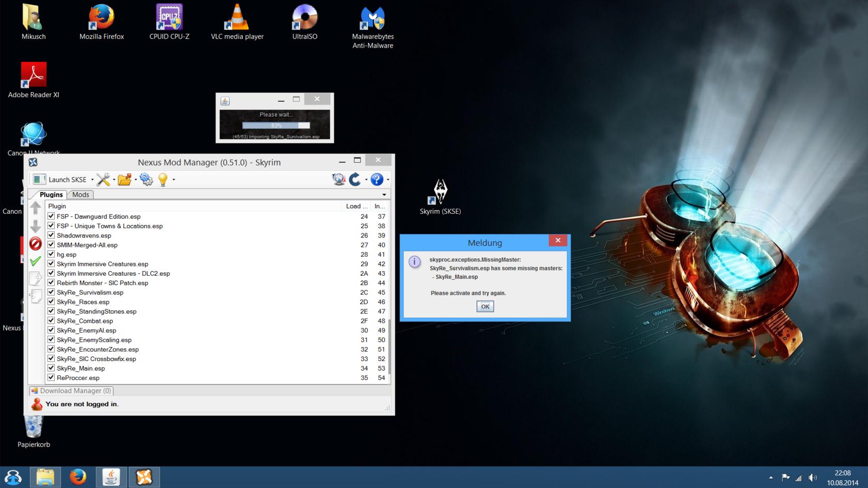Click the blue help question mark icon

(377, 179)
